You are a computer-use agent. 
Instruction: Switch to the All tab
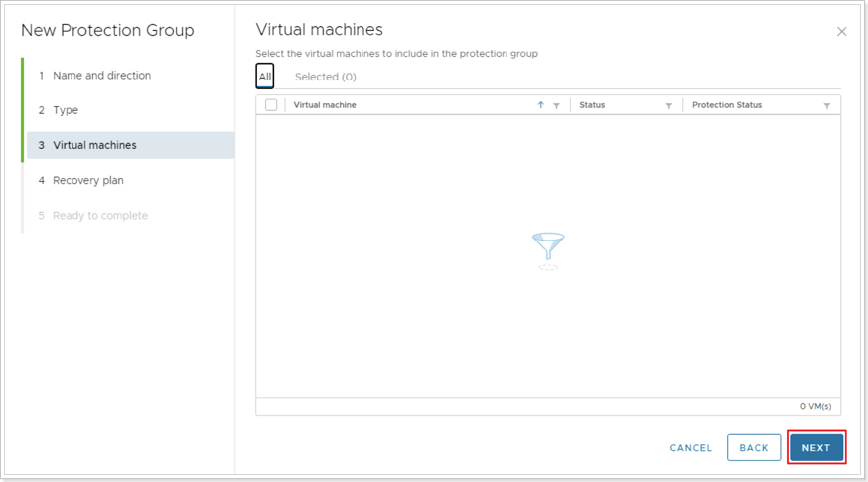click(x=265, y=77)
